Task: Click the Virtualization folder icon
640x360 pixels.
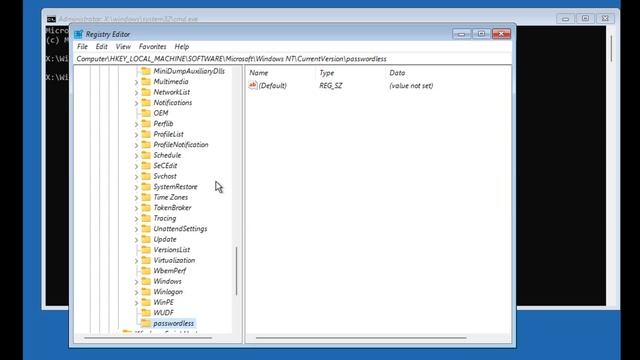Action: pos(146,260)
